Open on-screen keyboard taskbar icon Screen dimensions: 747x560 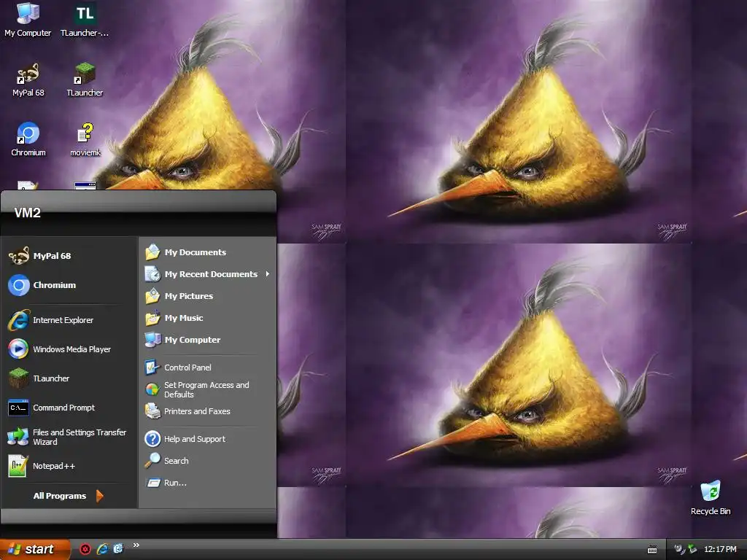pos(652,550)
